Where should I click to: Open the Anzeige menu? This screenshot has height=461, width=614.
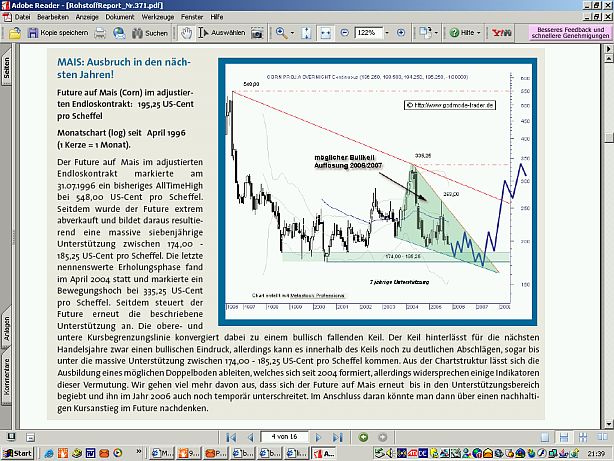tap(87, 17)
